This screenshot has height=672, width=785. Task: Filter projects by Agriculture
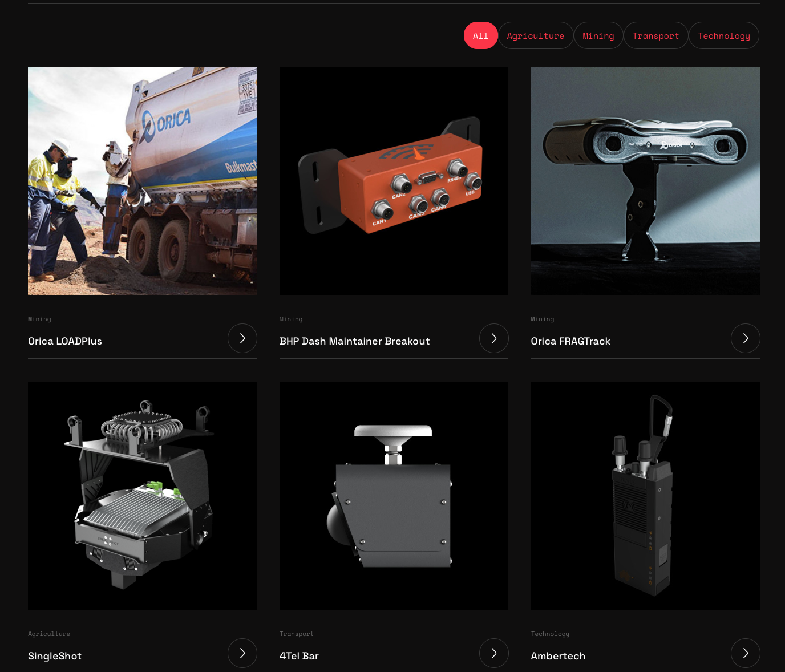[535, 35]
